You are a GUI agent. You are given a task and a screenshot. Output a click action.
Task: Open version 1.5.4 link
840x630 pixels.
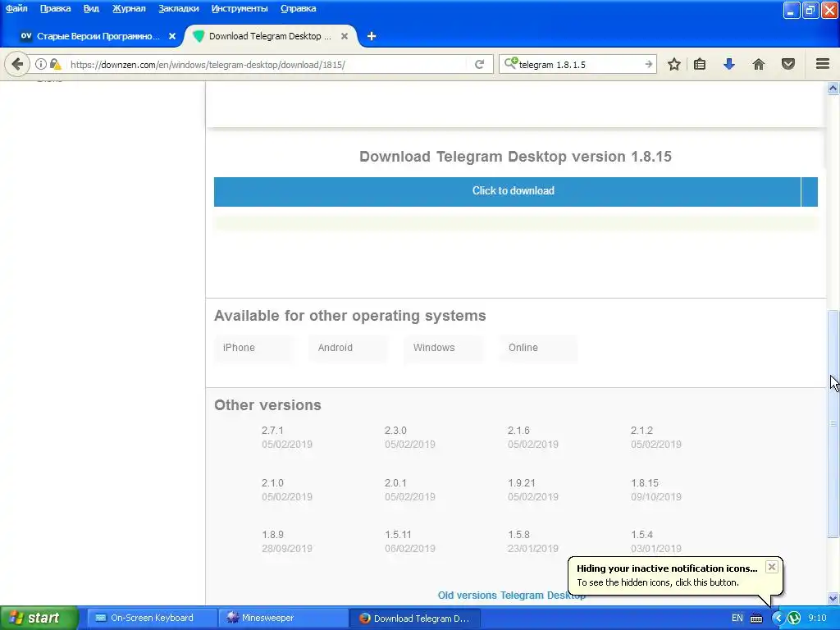(x=641, y=535)
